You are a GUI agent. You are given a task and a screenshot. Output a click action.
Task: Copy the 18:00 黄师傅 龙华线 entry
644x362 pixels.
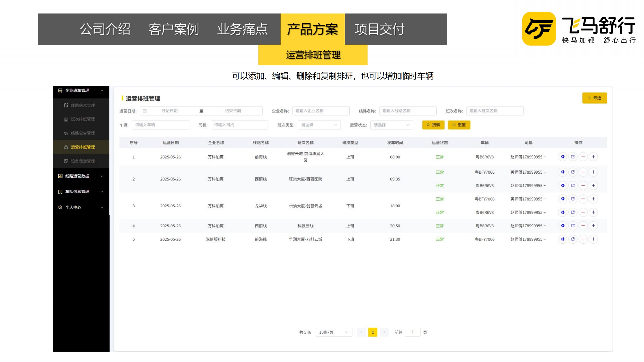[573, 199]
